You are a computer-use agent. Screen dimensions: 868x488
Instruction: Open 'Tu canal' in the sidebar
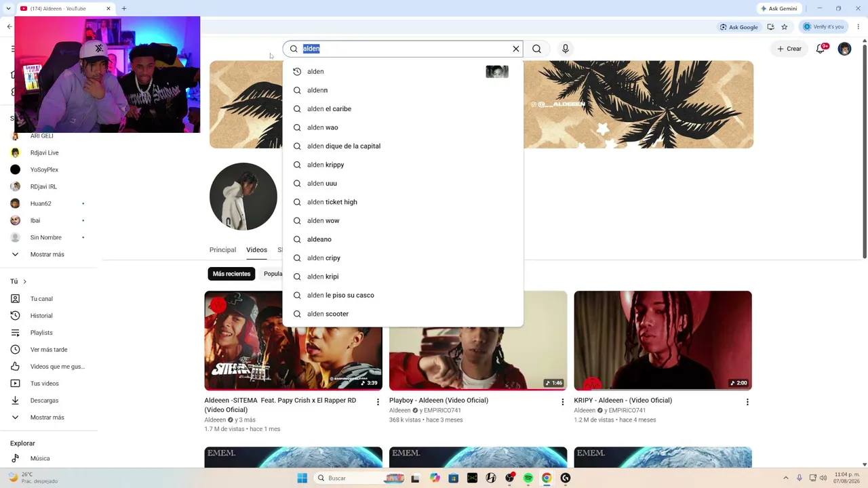[x=49, y=299]
